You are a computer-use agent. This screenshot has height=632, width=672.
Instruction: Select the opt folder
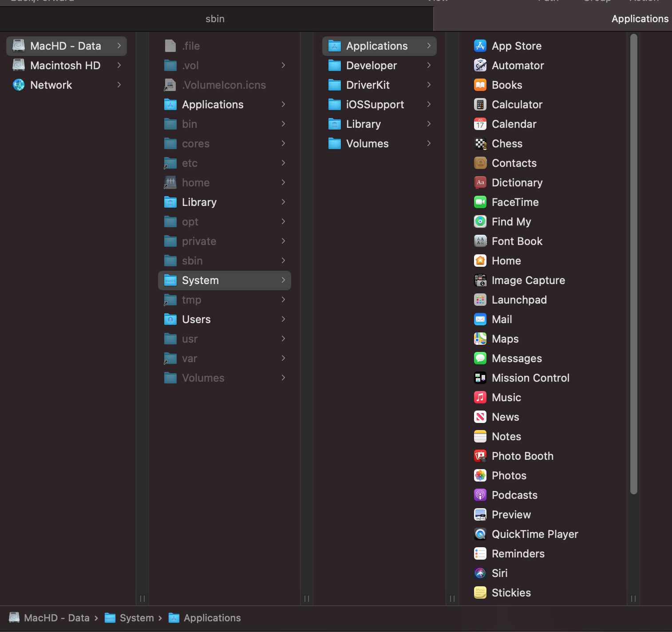pyautogui.click(x=225, y=221)
